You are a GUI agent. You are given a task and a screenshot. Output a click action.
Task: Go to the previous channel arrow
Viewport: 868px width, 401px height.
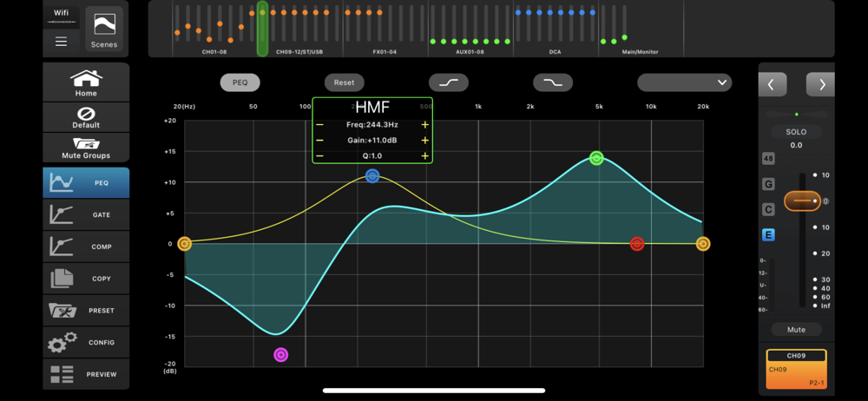[772, 84]
